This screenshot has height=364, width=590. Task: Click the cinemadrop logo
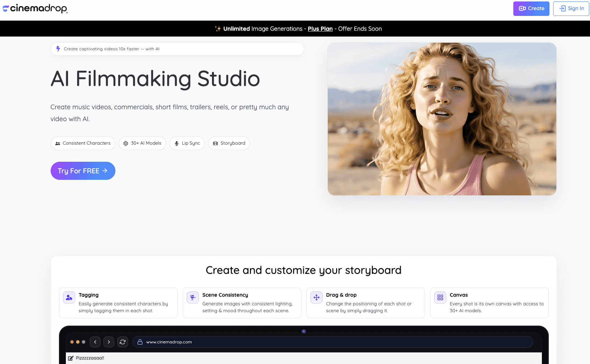35,8
